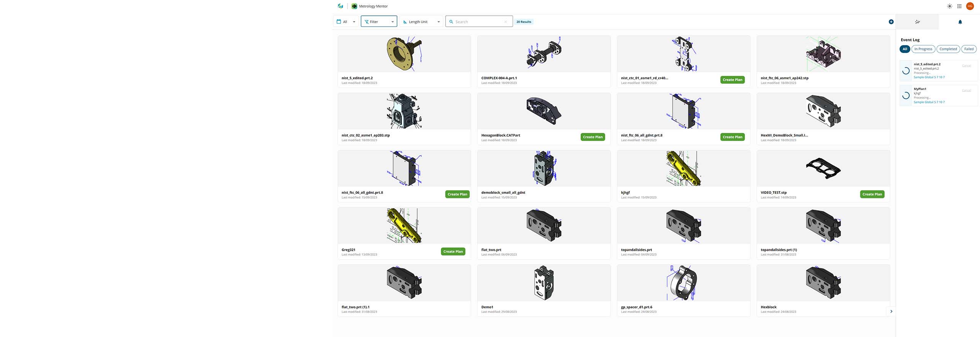The image size is (980, 337).
Task: Click the Hexagon logo icon in header
Action: (x=340, y=6)
